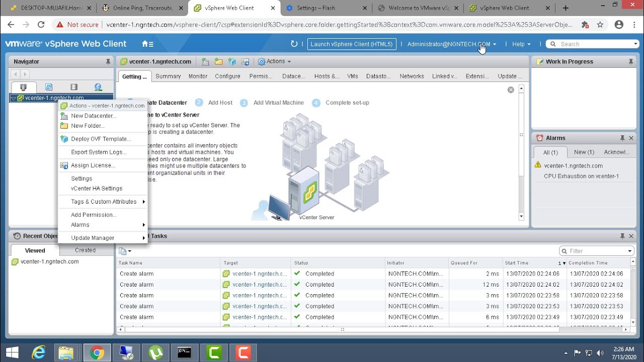Switch to Hosts and Clusters navigator view
Viewport: 644px width, 362px height.
pyautogui.click(x=24, y=87)
